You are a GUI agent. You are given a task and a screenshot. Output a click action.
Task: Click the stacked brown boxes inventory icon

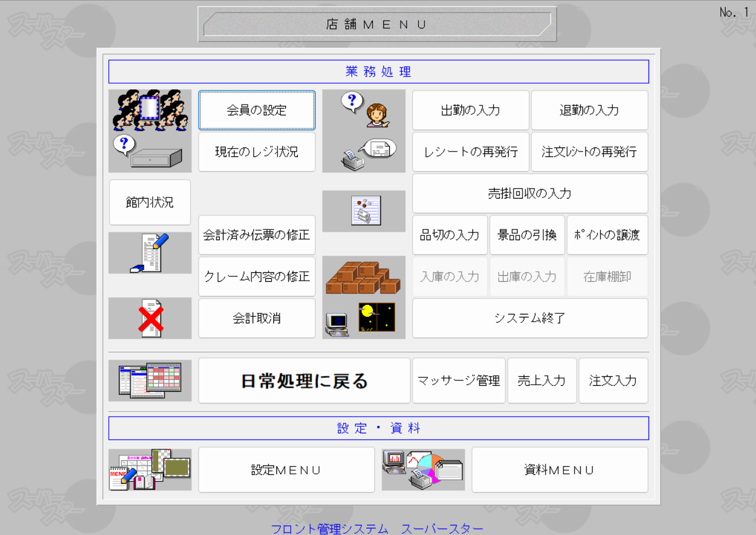point(363,278)
